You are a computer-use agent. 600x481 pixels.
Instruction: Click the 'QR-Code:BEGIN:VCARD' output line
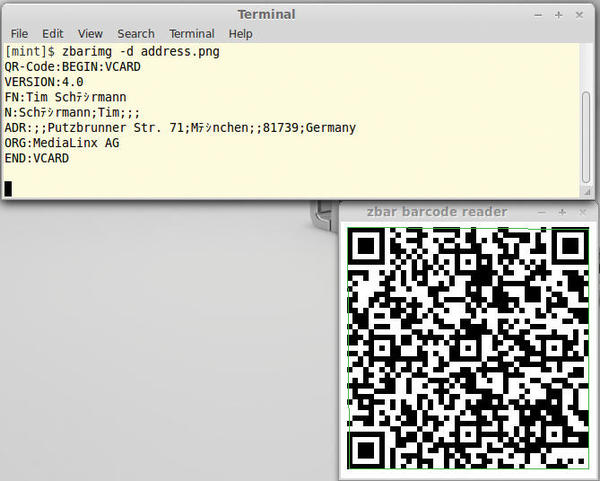click(x=73, y=67)
